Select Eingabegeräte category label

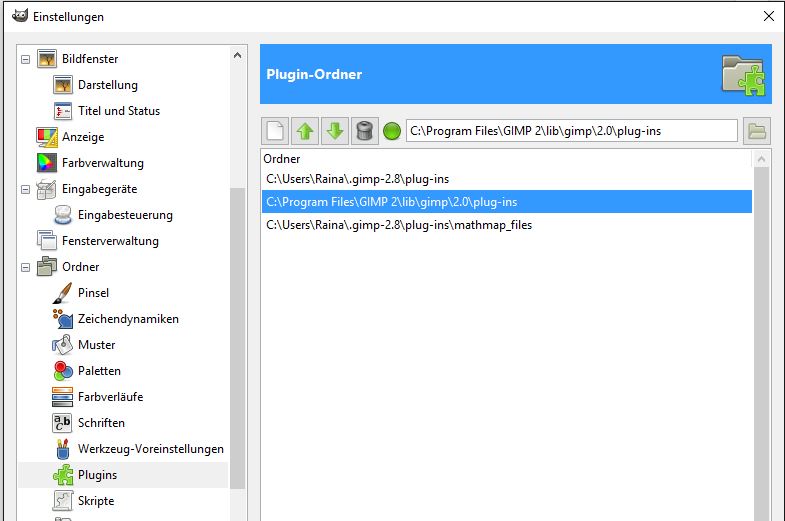coord(100,189)
